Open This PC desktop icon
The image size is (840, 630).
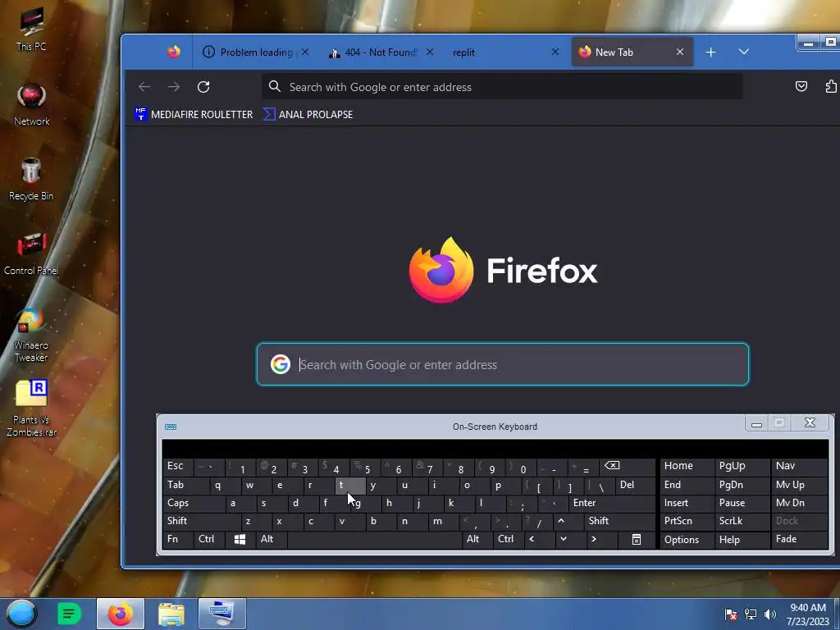point(31,30)
